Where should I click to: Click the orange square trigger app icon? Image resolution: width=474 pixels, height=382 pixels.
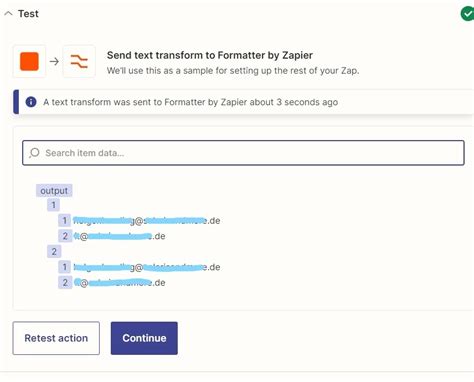29,61
